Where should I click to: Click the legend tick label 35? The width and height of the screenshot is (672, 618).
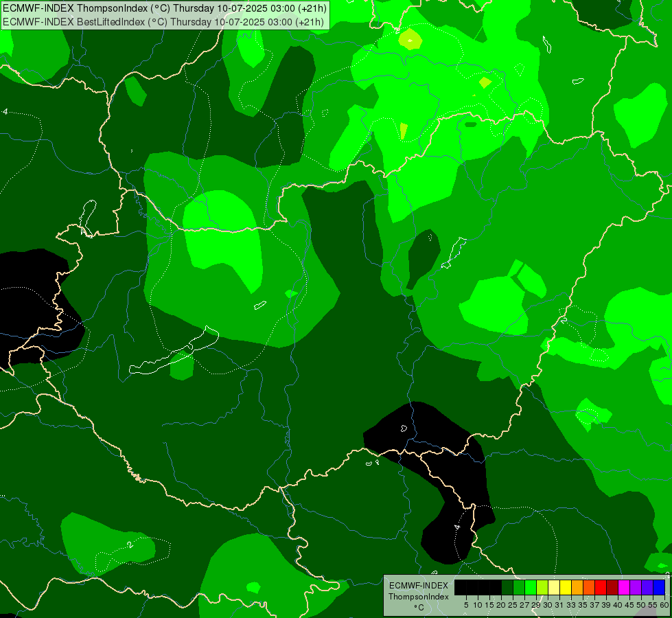pyautogui.click(x=583, y=605)
